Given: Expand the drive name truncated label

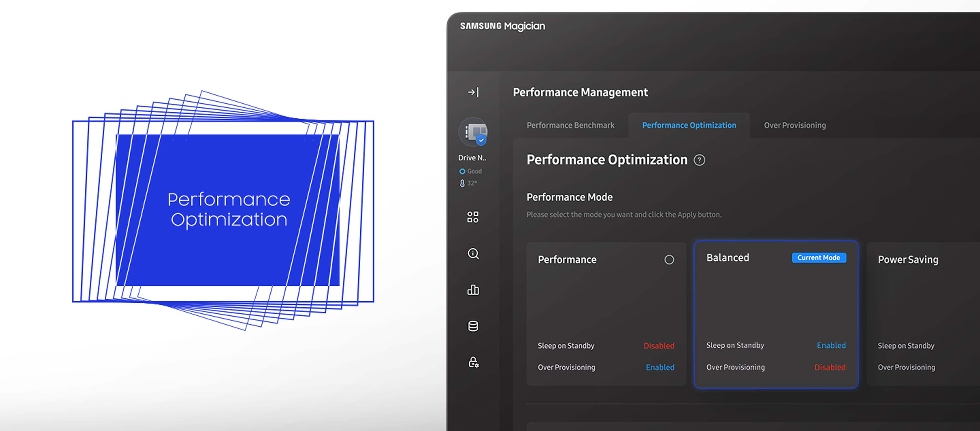Looking at the screenshot, I should [472, 157].
